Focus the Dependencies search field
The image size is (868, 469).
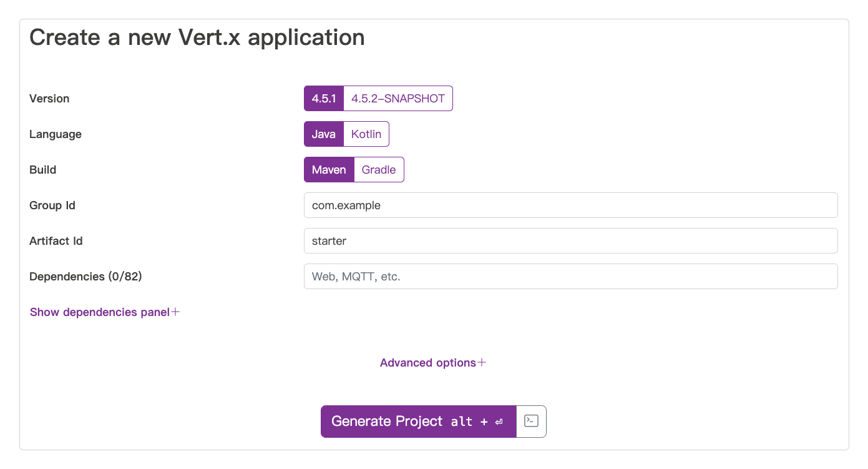(x=570, y=277)
